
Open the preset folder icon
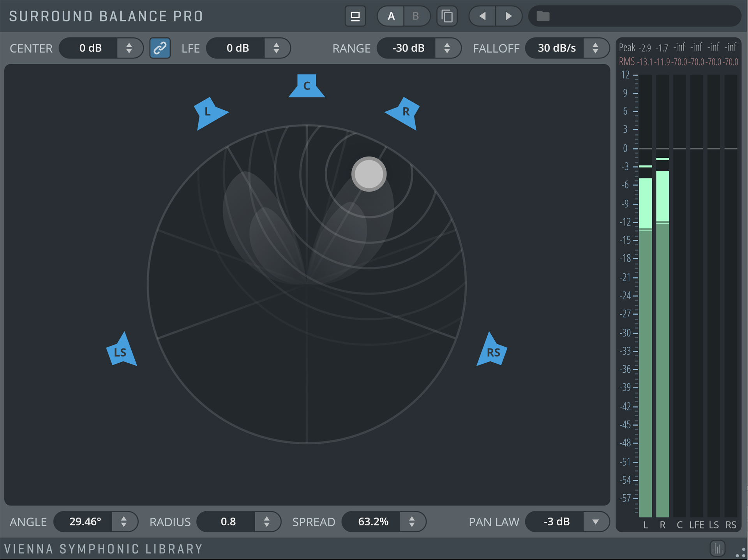(543, 16)
